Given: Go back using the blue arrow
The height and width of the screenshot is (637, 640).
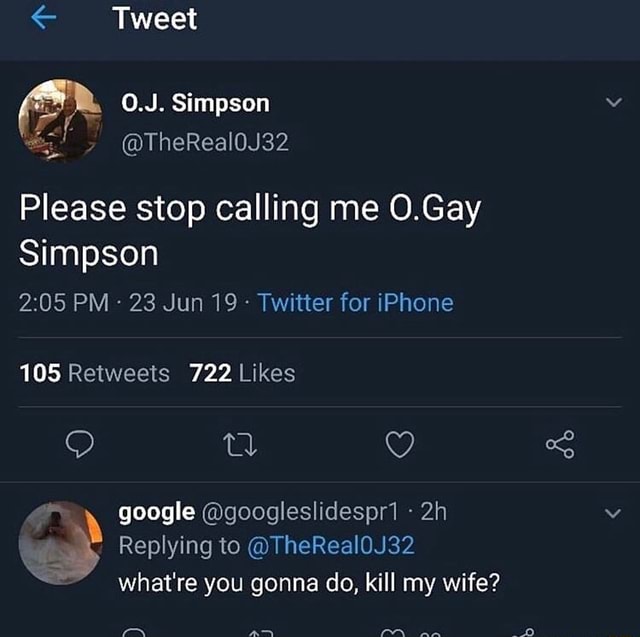Looking at the screenshot, I should 43,18.
